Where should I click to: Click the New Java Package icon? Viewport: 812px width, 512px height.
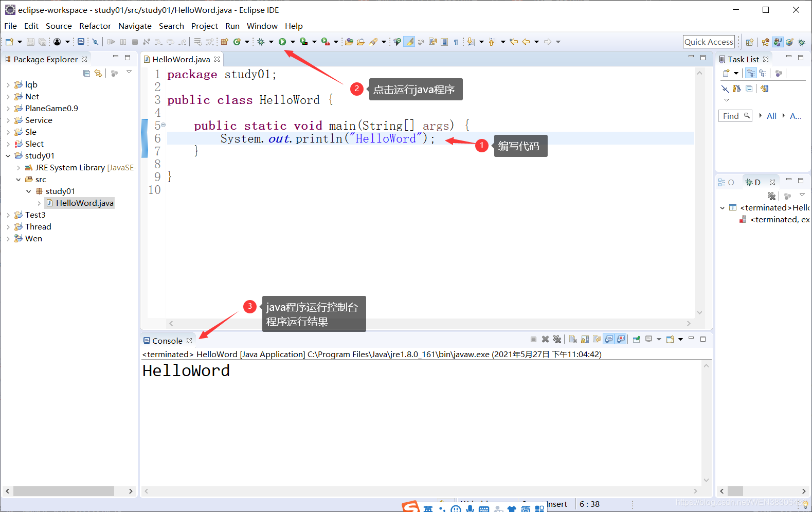pos(224,42)
